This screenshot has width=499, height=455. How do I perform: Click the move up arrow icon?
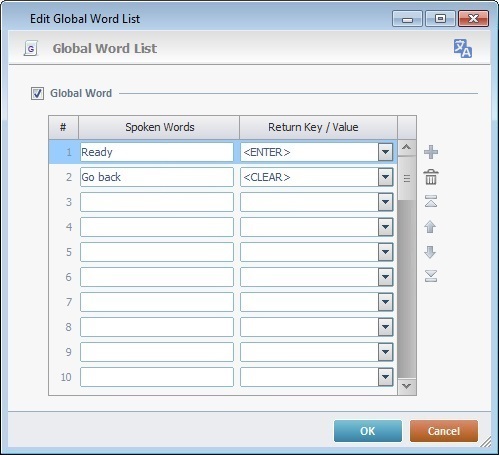click(430, 227)
